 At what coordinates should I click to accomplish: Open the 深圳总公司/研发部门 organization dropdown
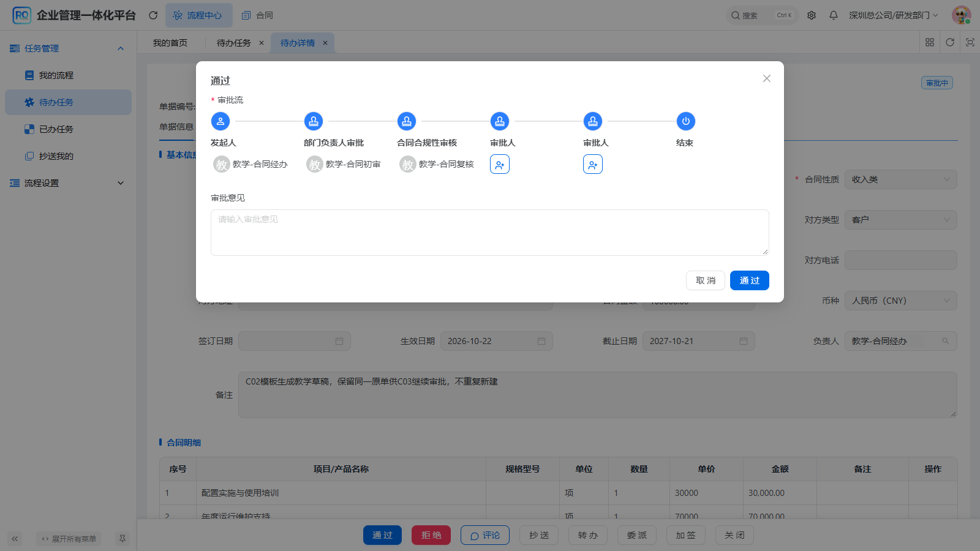[894, 15]
